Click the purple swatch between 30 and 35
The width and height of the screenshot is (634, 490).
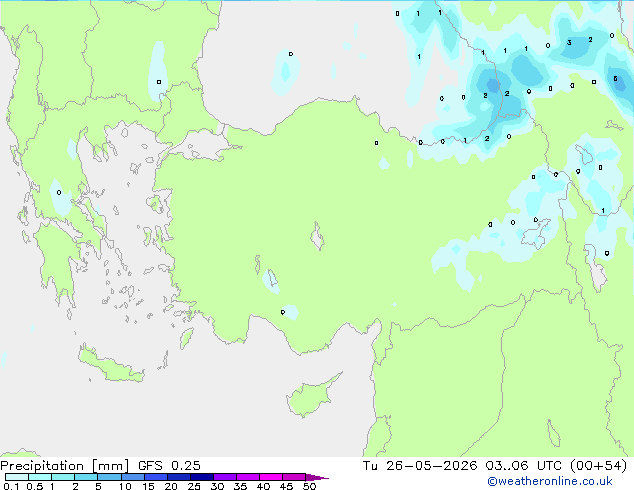(x=224, y=477)
